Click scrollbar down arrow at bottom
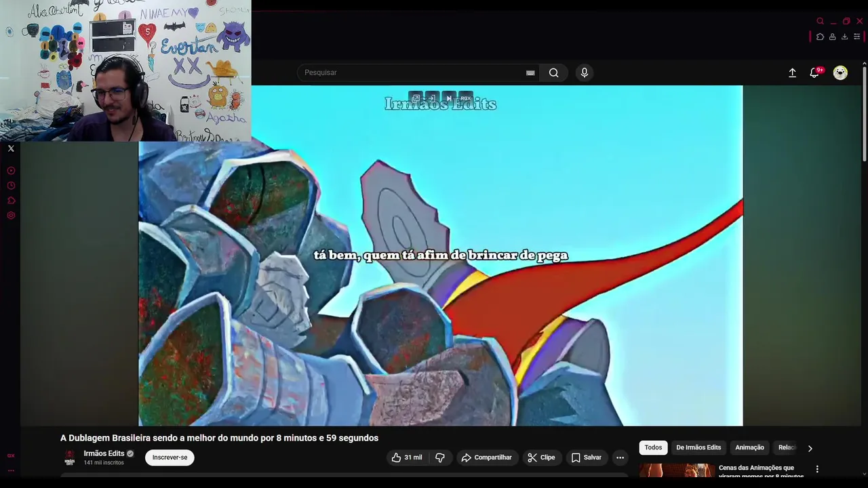This screenshot has height=488, width=868. point(864,474)
